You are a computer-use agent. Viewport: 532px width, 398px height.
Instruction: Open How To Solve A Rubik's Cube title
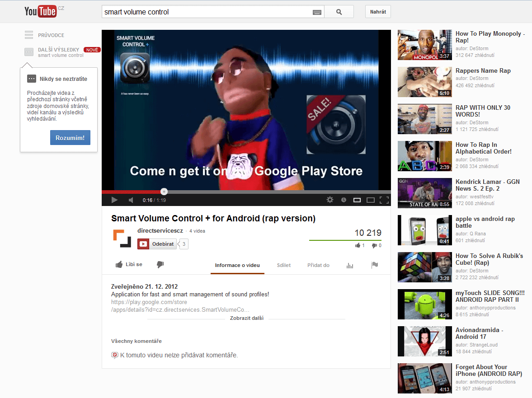tap(489, 259)
